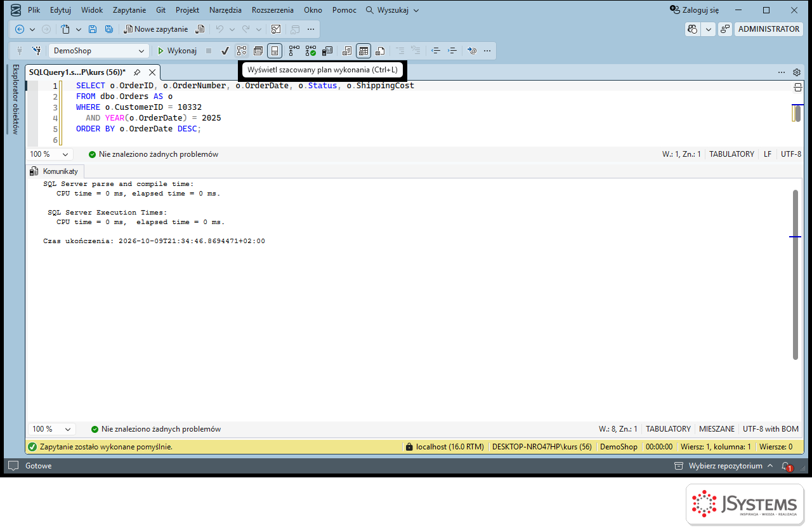Select the Komunikaty results tab
The image size is (812, 530).
55,171
